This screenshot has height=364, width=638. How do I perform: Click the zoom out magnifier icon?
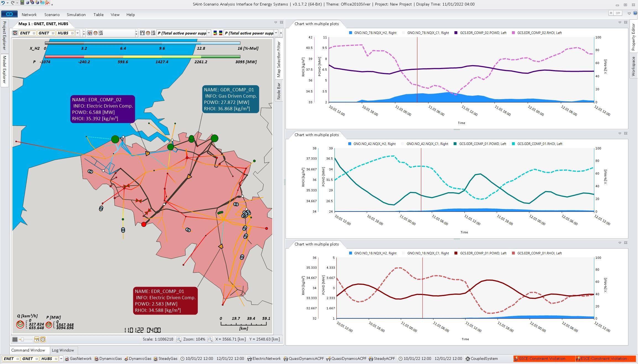click(210, 339)
